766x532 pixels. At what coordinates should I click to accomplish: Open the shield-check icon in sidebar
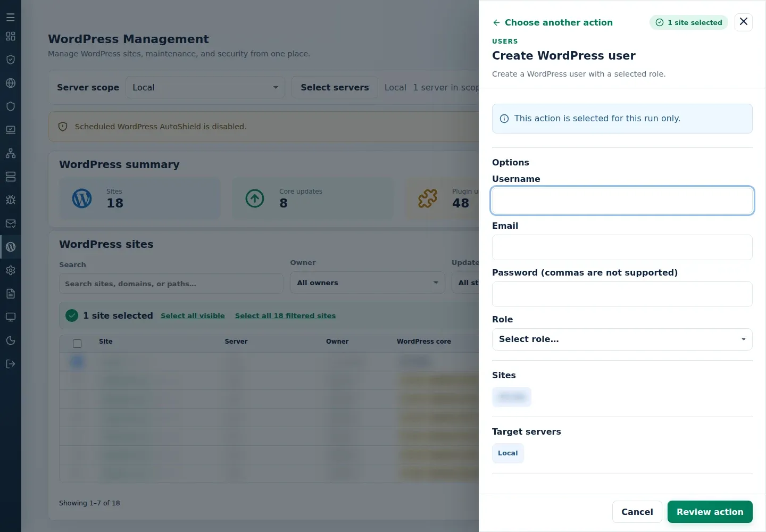pos(11,60)
